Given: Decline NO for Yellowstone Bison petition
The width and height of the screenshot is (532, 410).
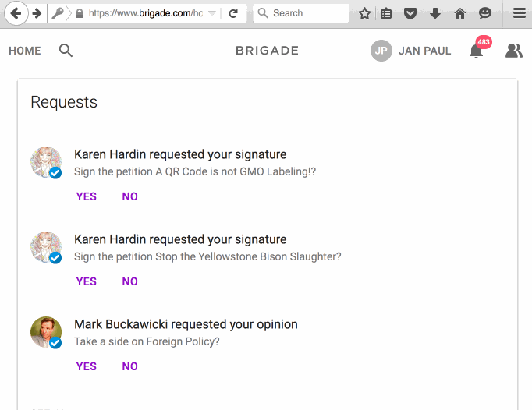Looking at the screenshot, I should 129,281.
